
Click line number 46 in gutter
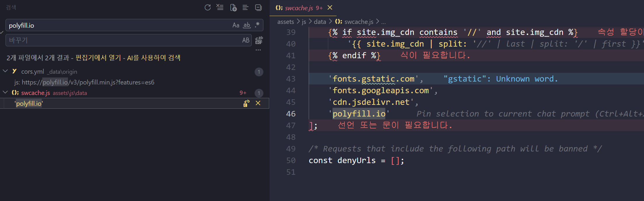[291, 114]
